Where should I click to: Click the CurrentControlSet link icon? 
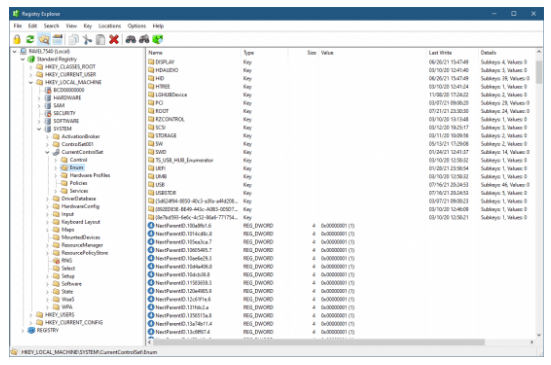(x=56, y=152)
